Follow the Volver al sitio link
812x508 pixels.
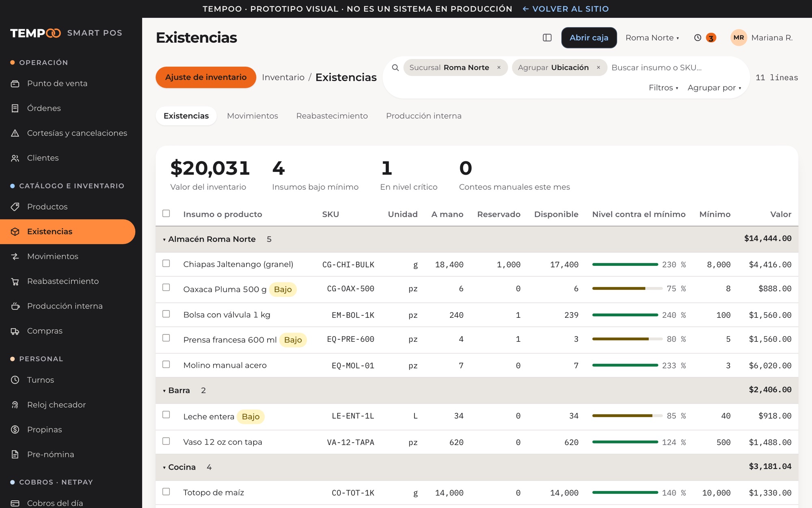pyautogui.click(x=566, y=9)
